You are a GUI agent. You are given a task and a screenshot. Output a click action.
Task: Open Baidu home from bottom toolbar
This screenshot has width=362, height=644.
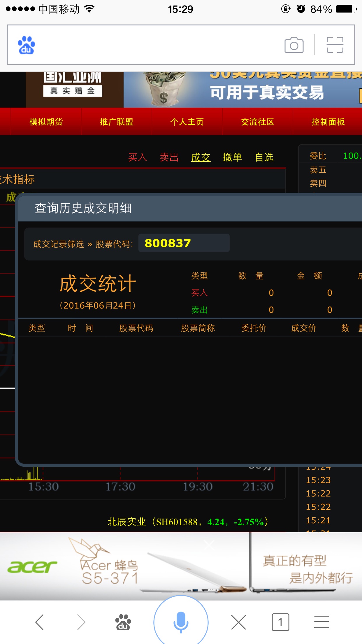123,622
